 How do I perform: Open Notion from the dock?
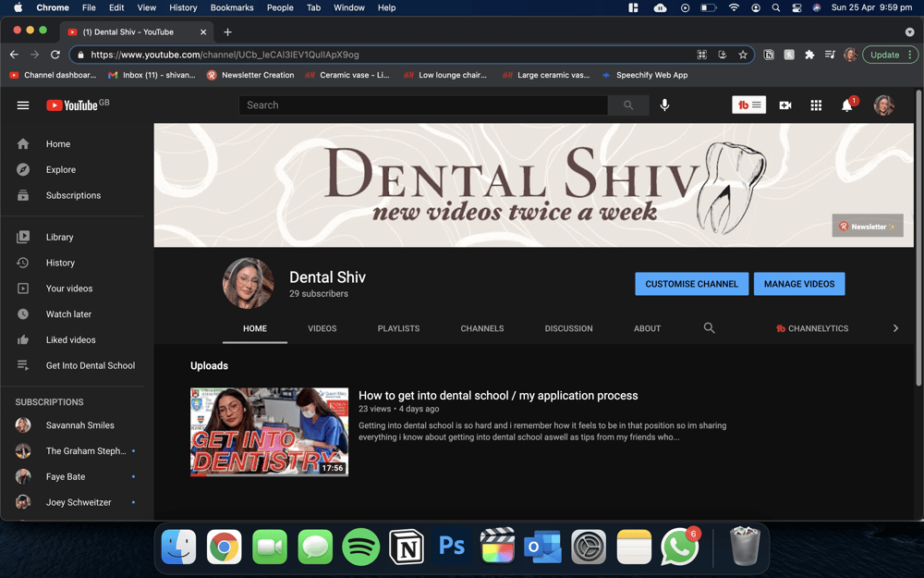pos(406,547)
